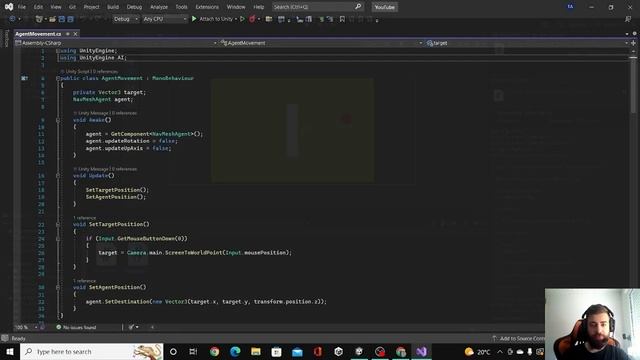This screenshot has height=360, width=640.
Task: Open Chrome from the taskbar
Action: click(214, 351)
